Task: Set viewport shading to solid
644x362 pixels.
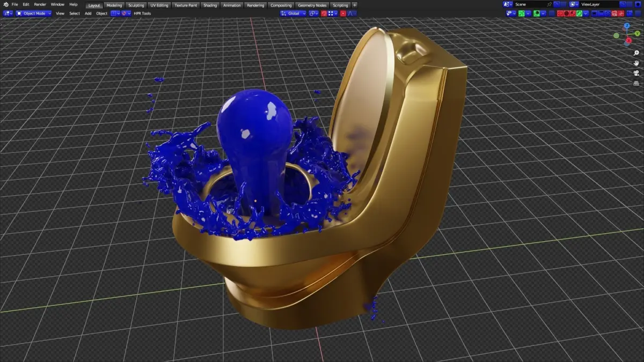Action: 567,13
